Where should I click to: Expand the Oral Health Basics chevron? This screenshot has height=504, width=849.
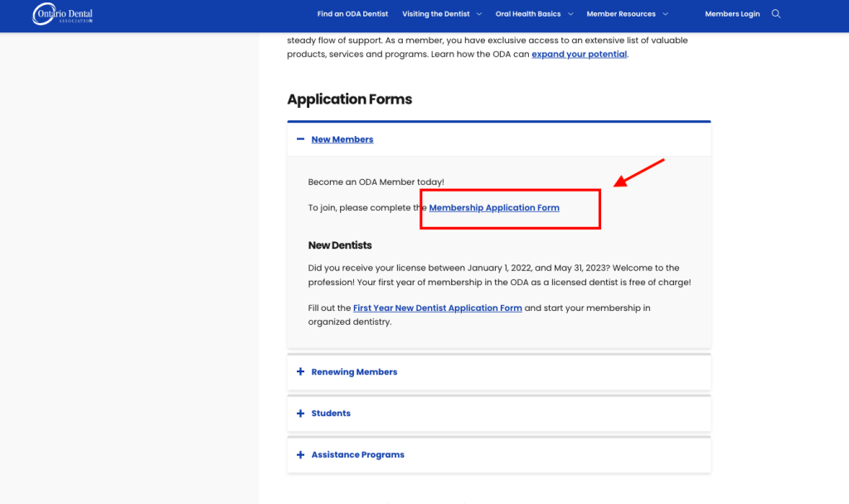pyautogui.click(x=570, y=14)
